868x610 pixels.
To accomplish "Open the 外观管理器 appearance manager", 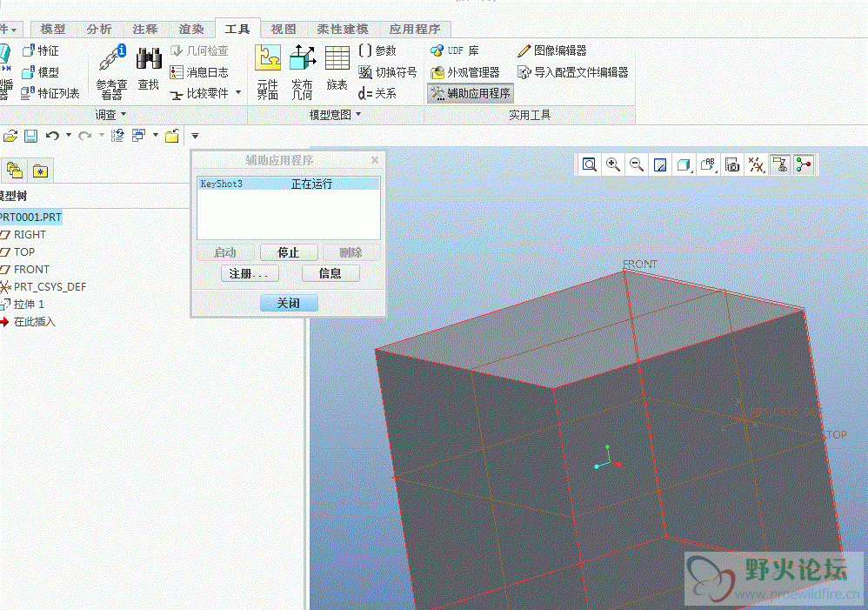I will click(x=465, y=72).
